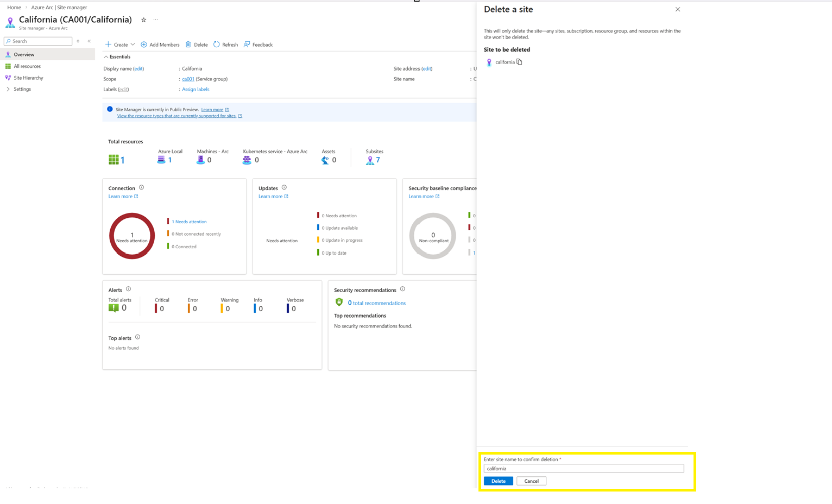Click Add Members in the toolbar
The height and width of the screenshot is (504, 832).
(160, 45)
